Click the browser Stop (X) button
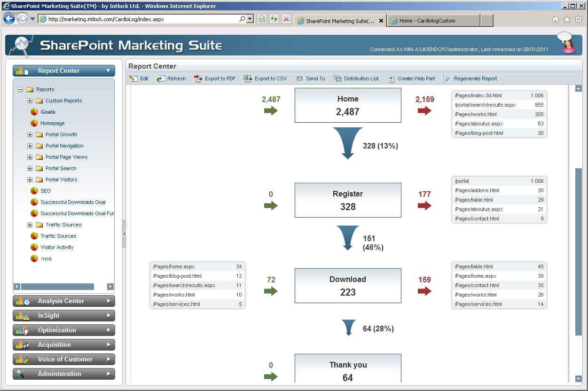This screenshot has height=391, width=588. [286, 19]
